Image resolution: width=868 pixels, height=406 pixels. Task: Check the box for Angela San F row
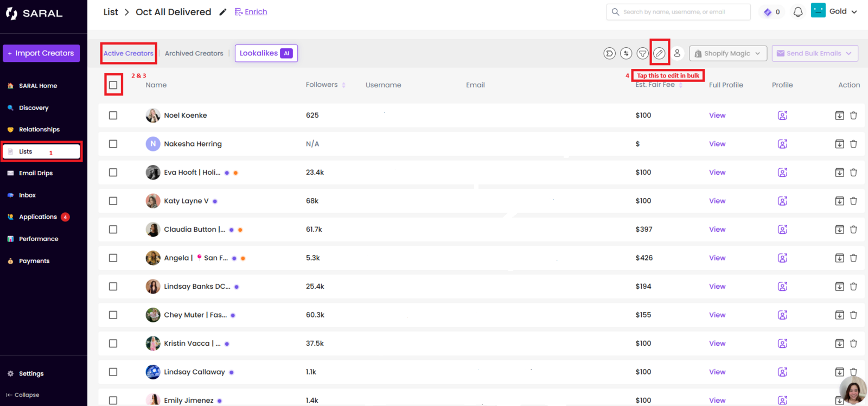[113, 258]
